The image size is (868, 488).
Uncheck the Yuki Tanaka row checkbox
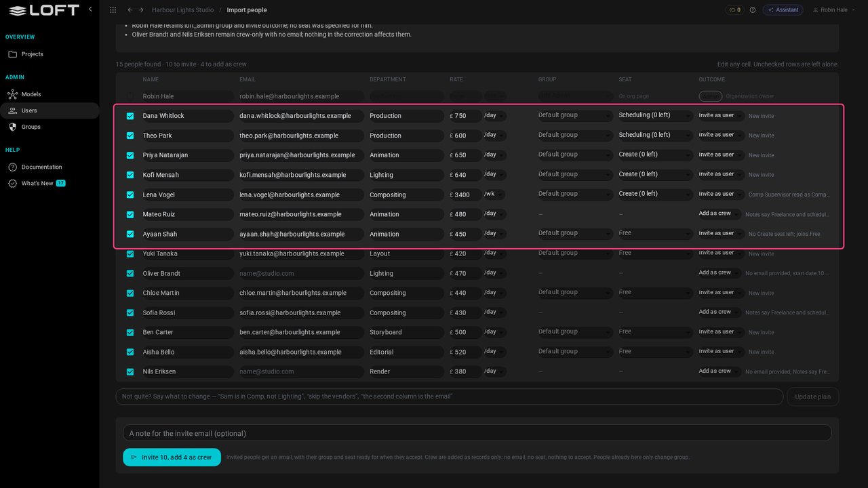[x=130, y=253]
